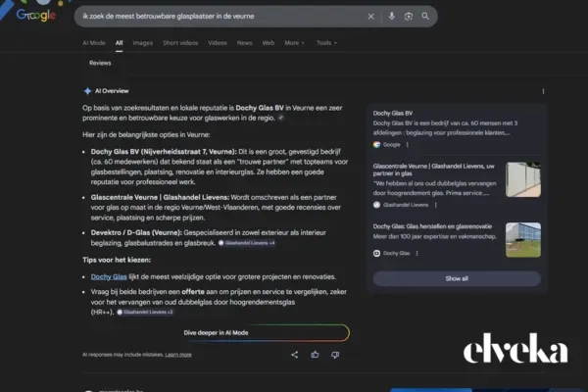The image size is (588, 392).
Task: Give thumbs down to AI Overview
Action: tap(335, 355)
